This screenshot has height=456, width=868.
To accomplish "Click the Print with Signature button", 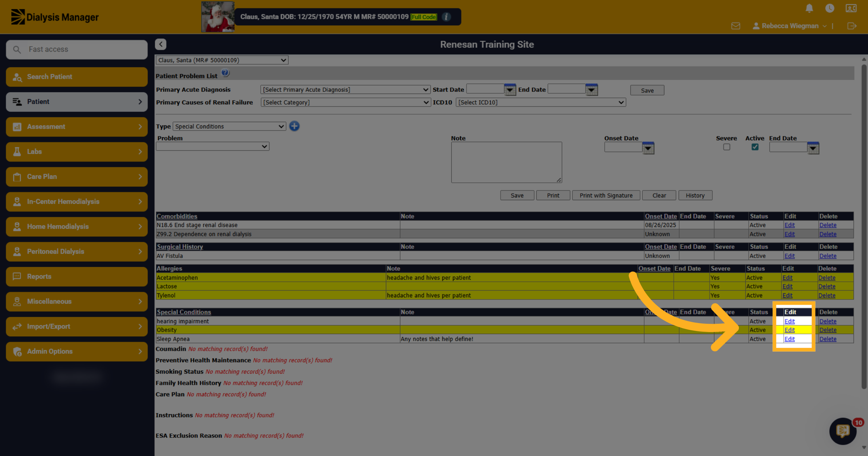I will [606, 195].
